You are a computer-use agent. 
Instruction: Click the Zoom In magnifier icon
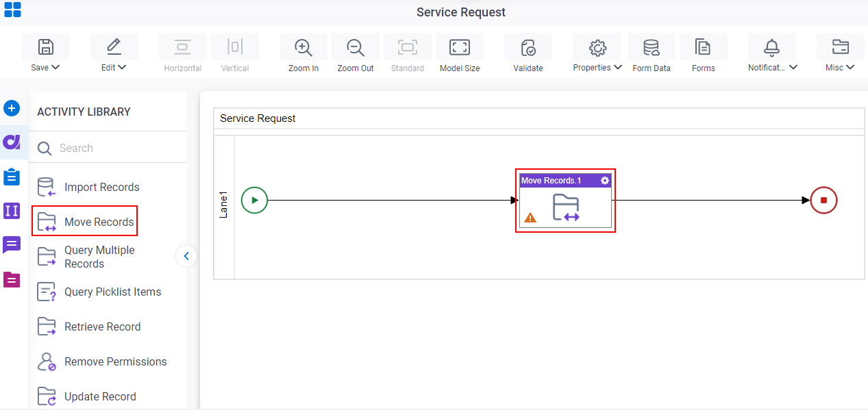(x=303, y=47)
